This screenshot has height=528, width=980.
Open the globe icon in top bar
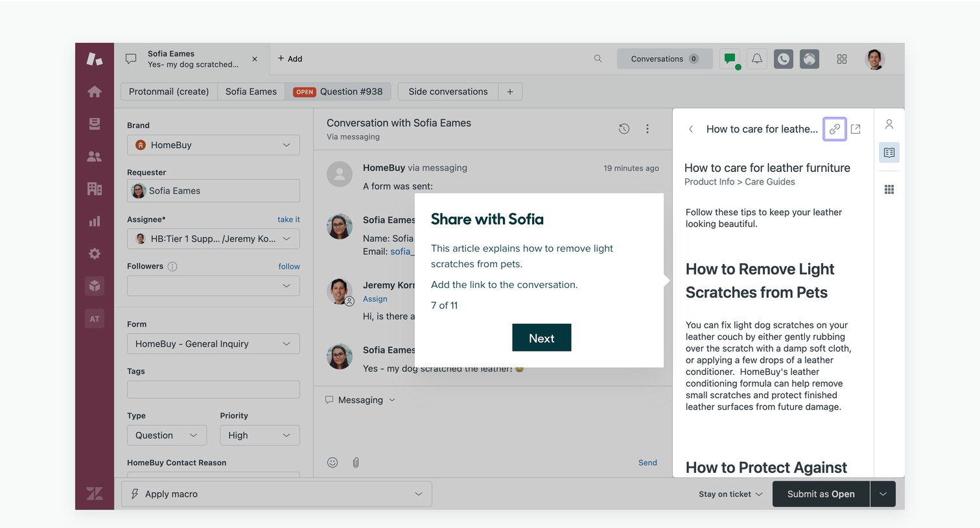point(810,59)
